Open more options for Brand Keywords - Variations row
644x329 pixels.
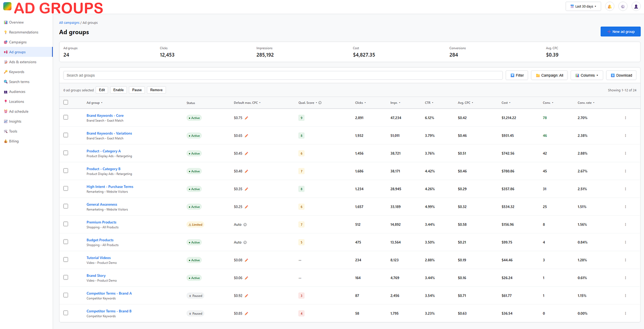coord(625,135)
